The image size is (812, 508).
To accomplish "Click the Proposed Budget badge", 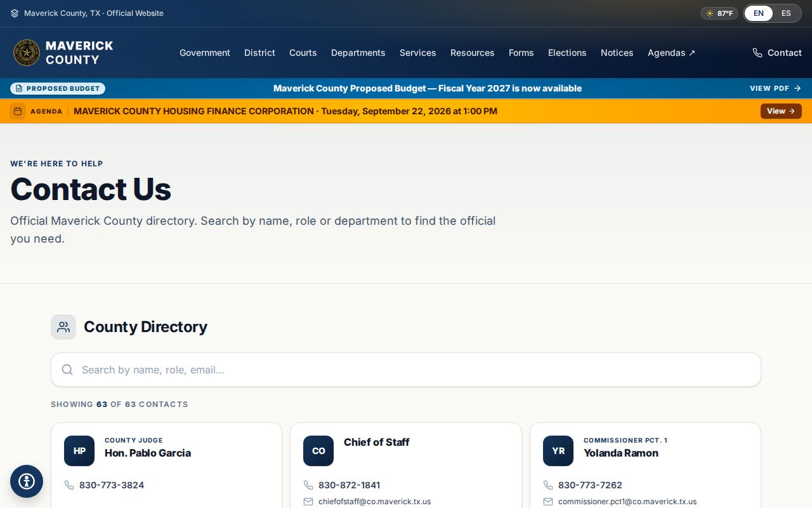I will 58,88.
